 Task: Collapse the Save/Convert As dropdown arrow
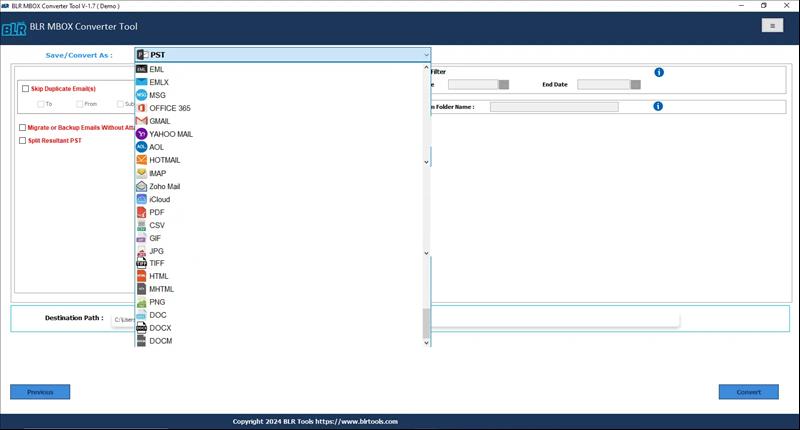[426, 55]
